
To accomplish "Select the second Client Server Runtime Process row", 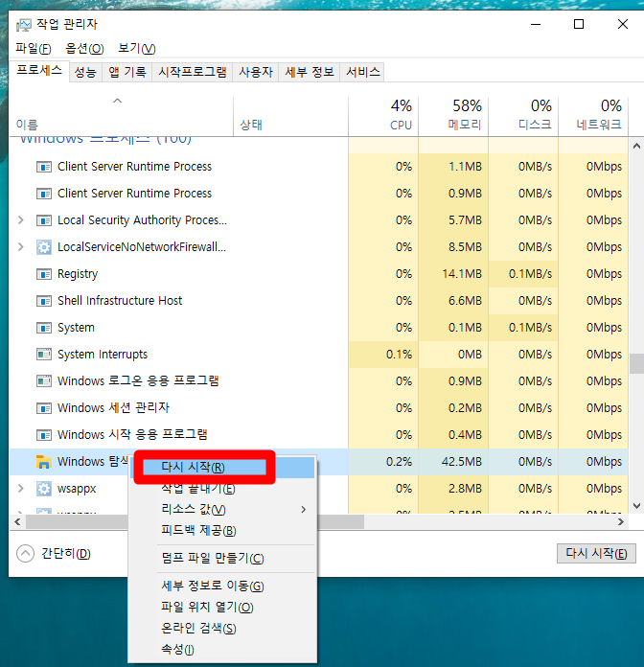I will pyautogui.click(x=319, y=194).
